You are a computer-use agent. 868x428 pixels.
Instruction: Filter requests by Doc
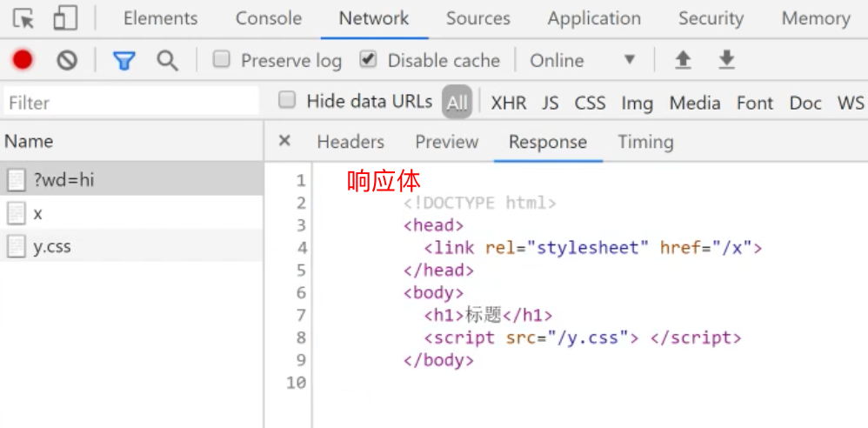click(x=805, y=103)
